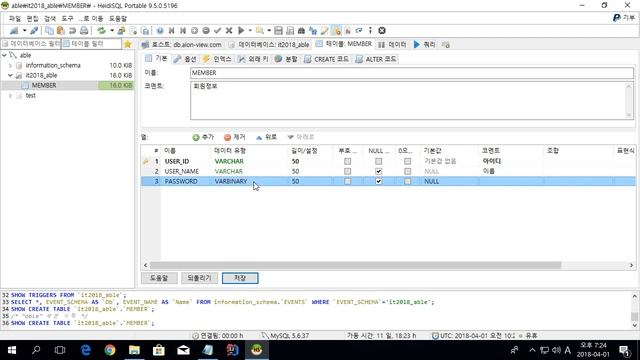Open the 편집 menu

(x=32, y=19)
